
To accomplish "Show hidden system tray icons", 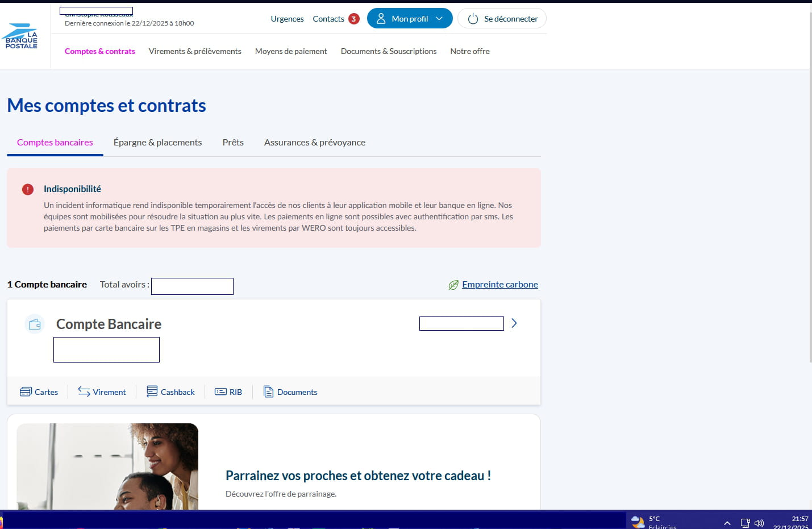I will coord(727,523).
